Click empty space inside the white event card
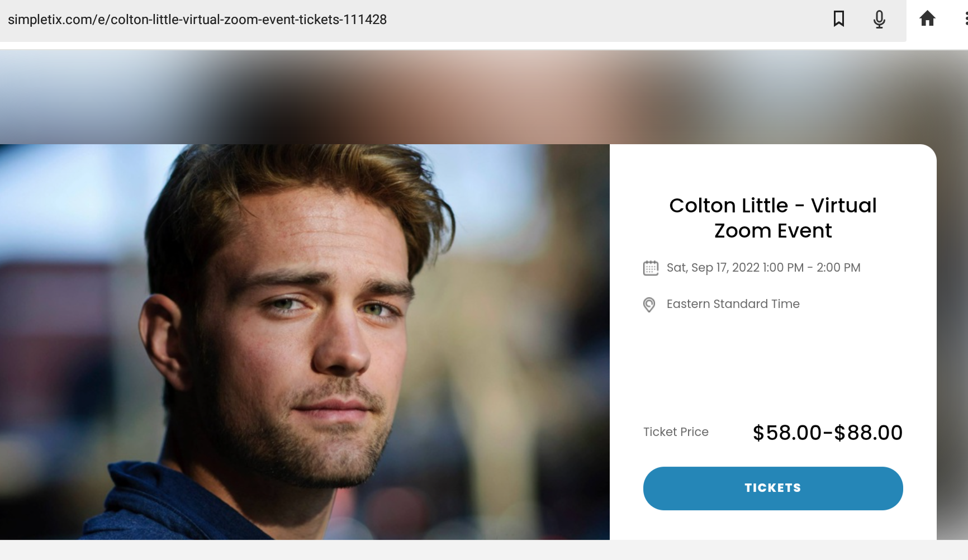Image resolution: width=968 pixels, height=560 pixels. pos(772,363)
